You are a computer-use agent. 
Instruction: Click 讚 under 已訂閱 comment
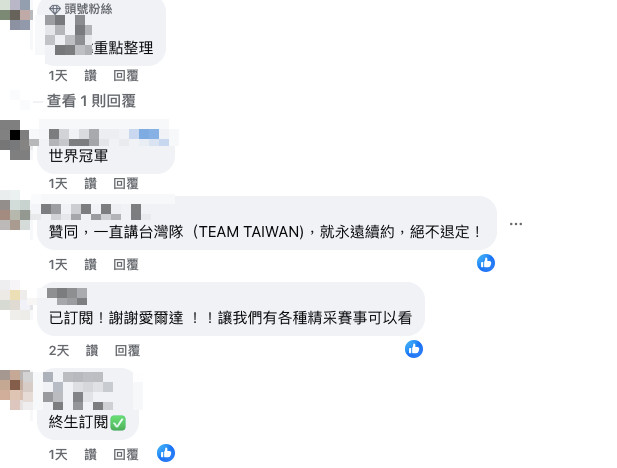92,350
